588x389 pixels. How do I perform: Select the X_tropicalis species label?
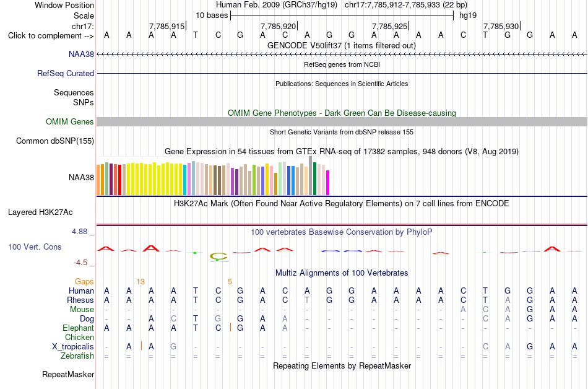click(x=73, y=347)
